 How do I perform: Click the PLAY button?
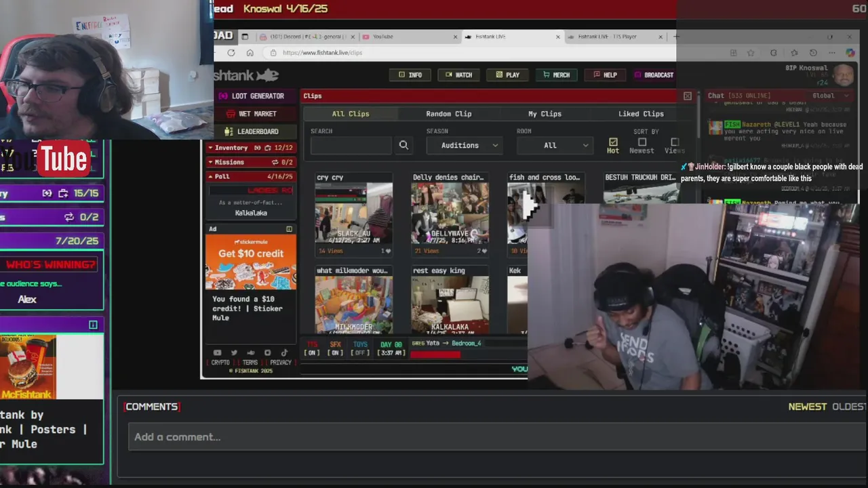point(508,75)
